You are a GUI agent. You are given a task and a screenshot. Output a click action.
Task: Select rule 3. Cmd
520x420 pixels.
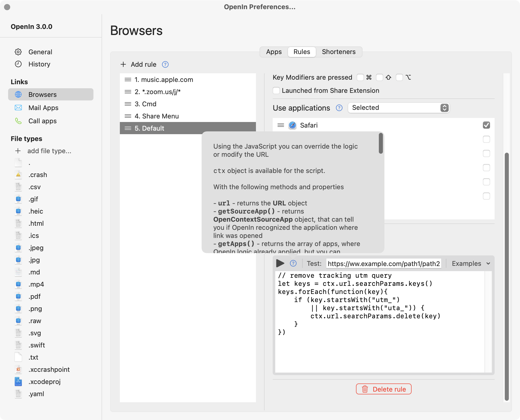click(188, 104)
